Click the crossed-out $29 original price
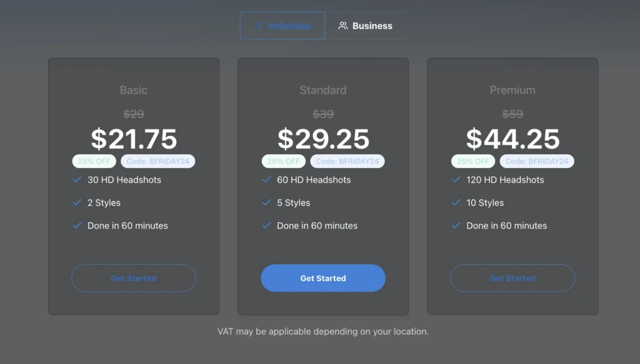 134,114
